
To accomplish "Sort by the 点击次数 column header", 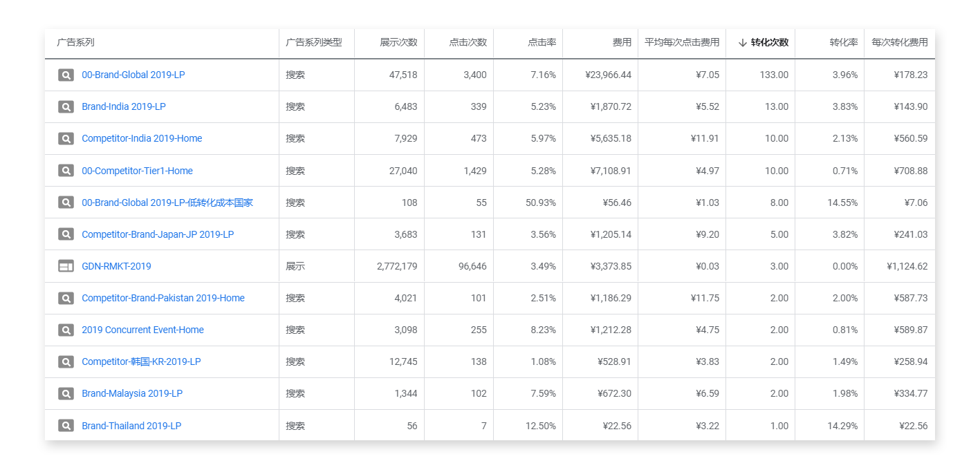I will coord(468,42).
